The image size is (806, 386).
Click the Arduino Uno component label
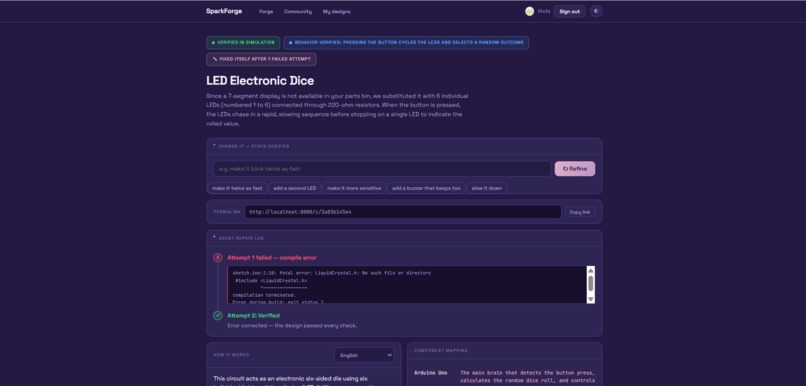coord(431,373)
